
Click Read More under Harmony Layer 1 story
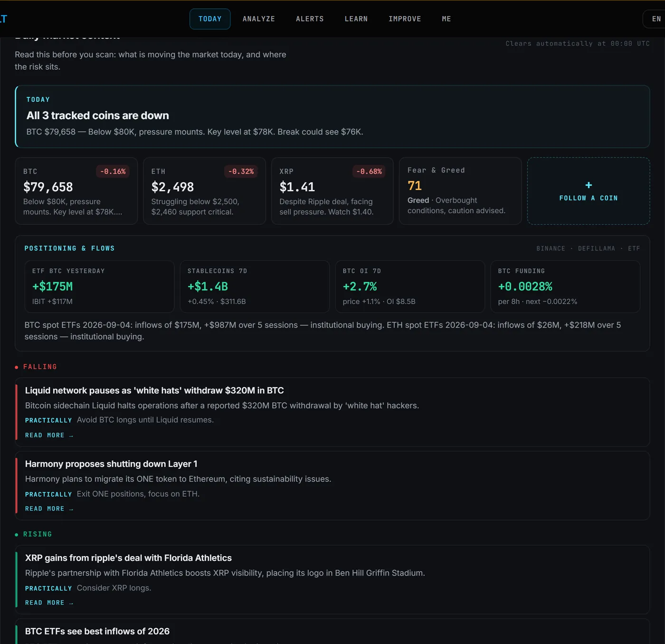pos(49,509)
